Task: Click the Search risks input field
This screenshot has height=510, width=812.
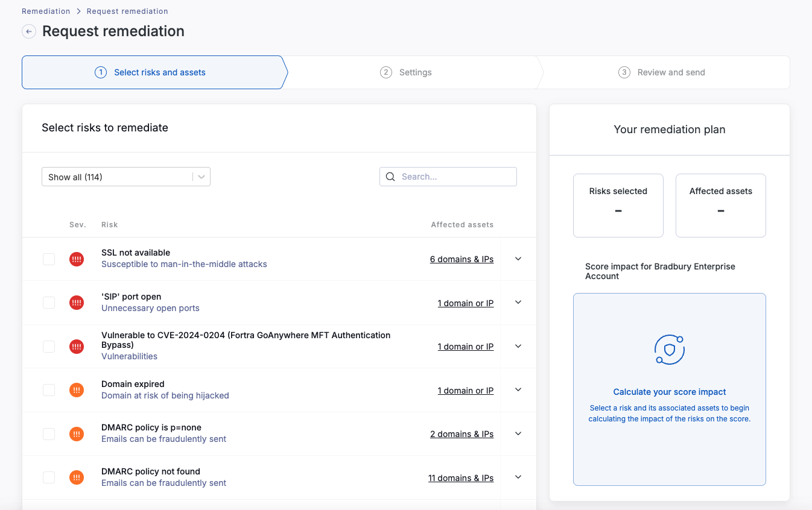Action: (x=448, y=177)
